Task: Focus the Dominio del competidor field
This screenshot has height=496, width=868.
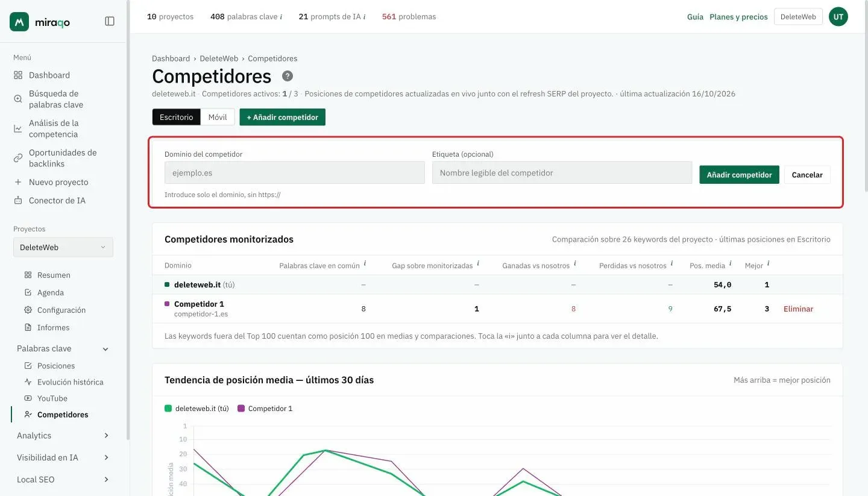Action: pos(295,172)
